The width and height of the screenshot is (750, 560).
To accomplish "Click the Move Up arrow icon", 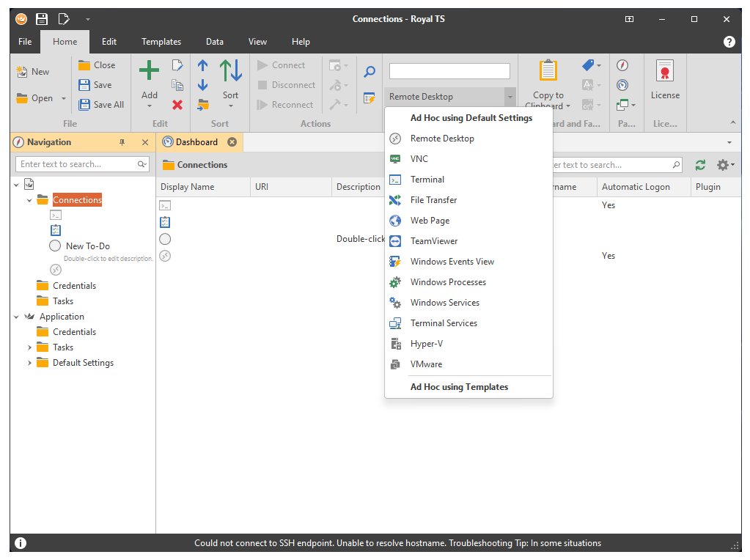I will click(203, 66).
